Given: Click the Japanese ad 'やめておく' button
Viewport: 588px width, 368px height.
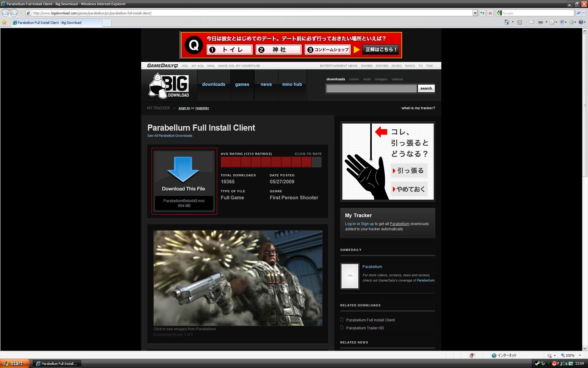Looking at the screenshot, I should pyautogui.click(x=409, y=189).
